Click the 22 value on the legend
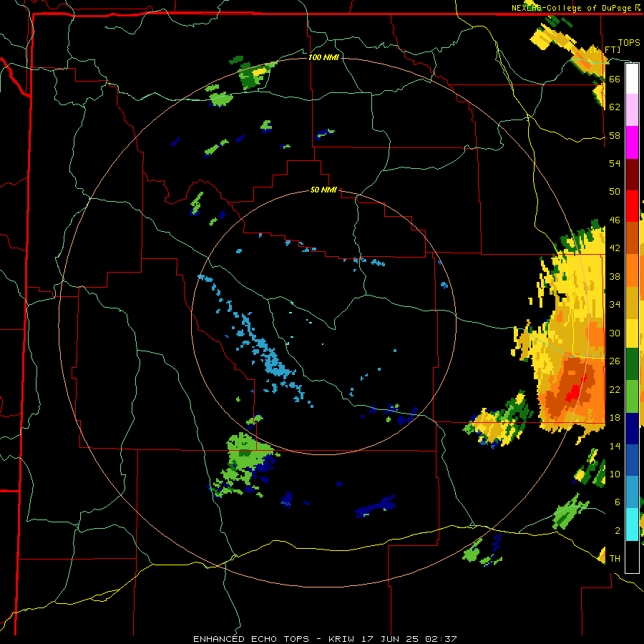 [x=615, y=389]
